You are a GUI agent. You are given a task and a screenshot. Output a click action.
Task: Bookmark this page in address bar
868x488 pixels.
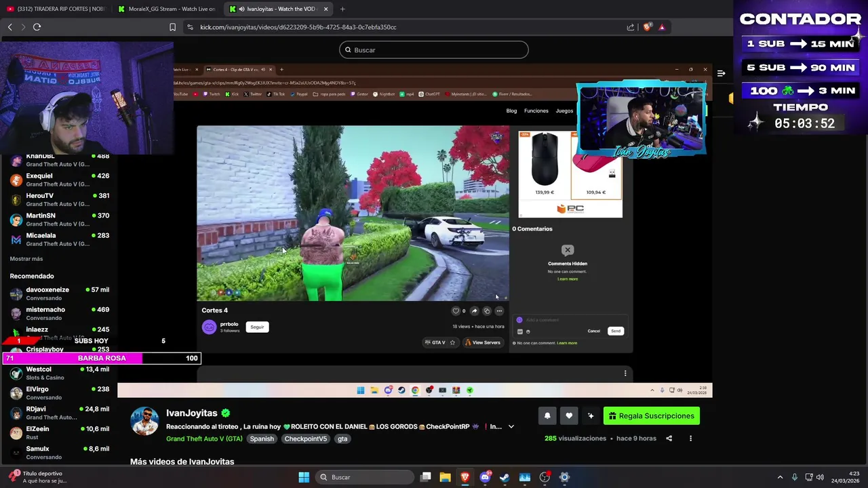click(172, 27)
